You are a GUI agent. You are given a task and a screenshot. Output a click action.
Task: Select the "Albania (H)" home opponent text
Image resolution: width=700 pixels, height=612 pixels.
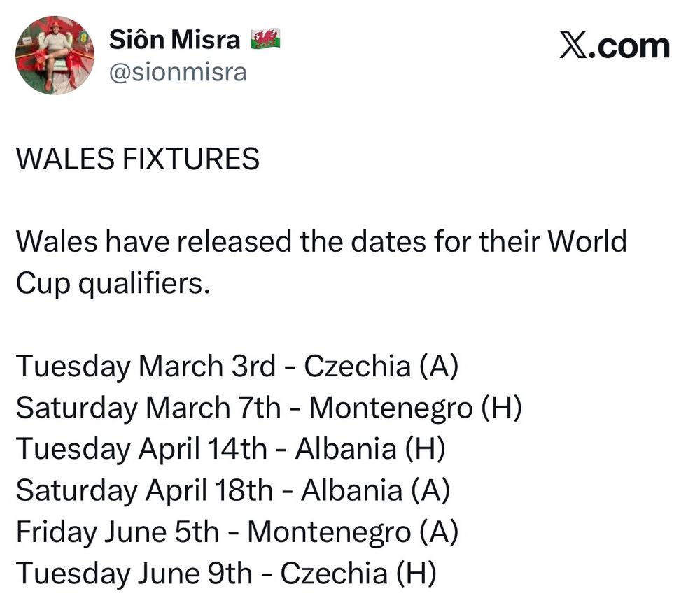coord(370,449)
